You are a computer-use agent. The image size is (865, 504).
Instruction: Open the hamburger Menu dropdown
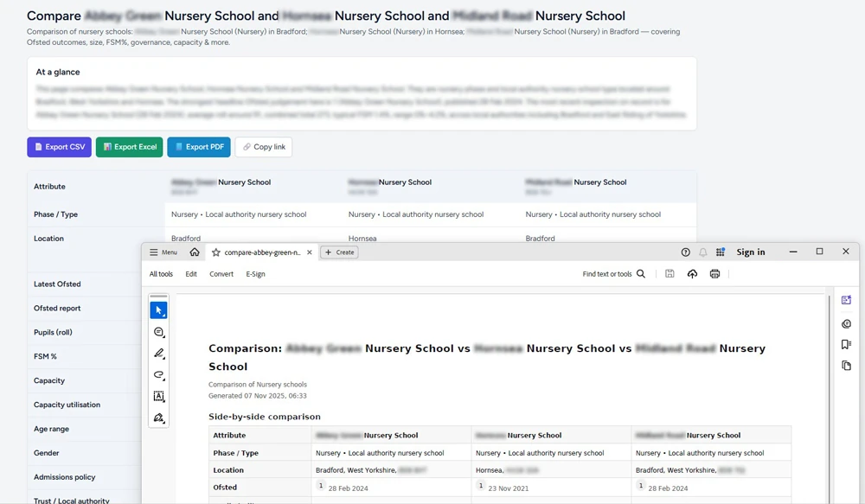coord(163,252)
